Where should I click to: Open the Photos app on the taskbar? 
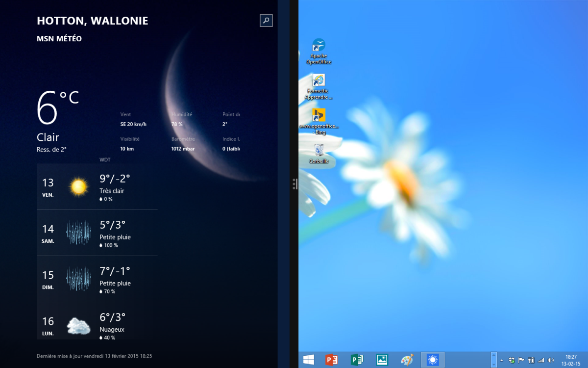click(x=382, y=360)
